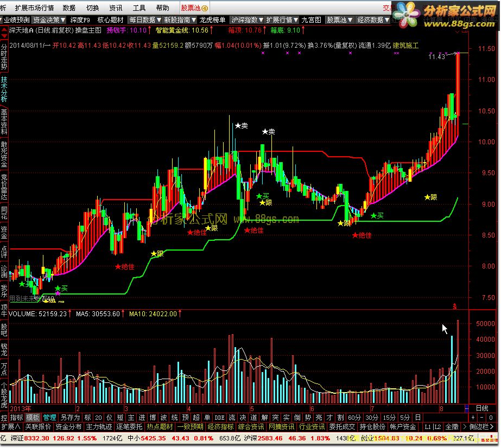The width and height of the screenshot is (501, 448).
Task: Open 工具 menu
Action: tap(139, 8)
